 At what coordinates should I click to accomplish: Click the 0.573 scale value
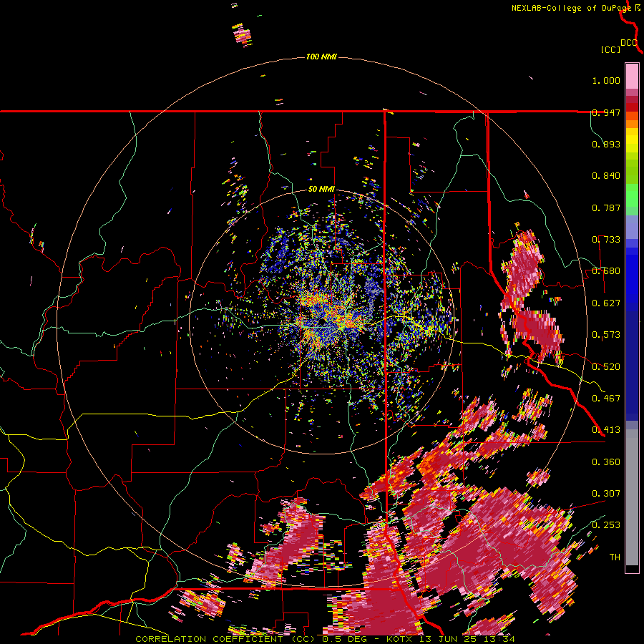click(606, 335)
